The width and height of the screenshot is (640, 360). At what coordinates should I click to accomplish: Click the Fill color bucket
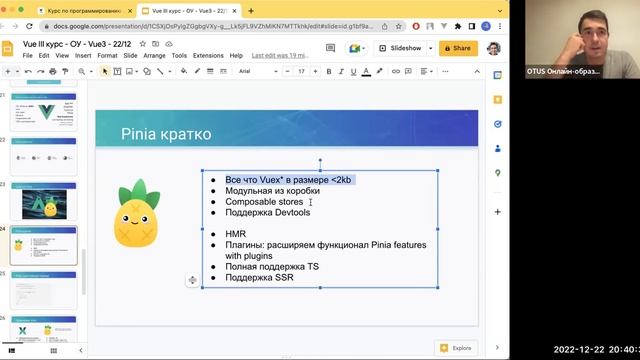184,71
